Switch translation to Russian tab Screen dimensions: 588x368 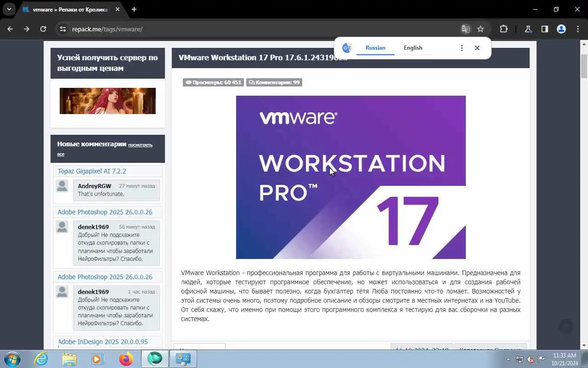[375, 48]
